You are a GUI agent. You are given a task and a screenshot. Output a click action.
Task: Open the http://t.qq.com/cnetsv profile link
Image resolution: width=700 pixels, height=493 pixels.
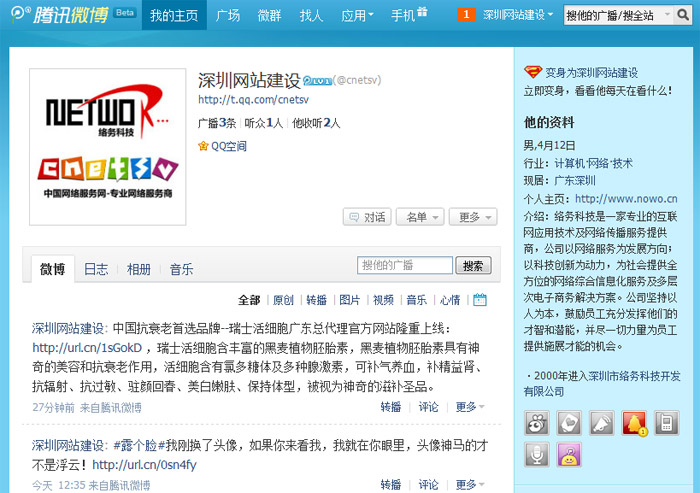[x=254, y=100]
